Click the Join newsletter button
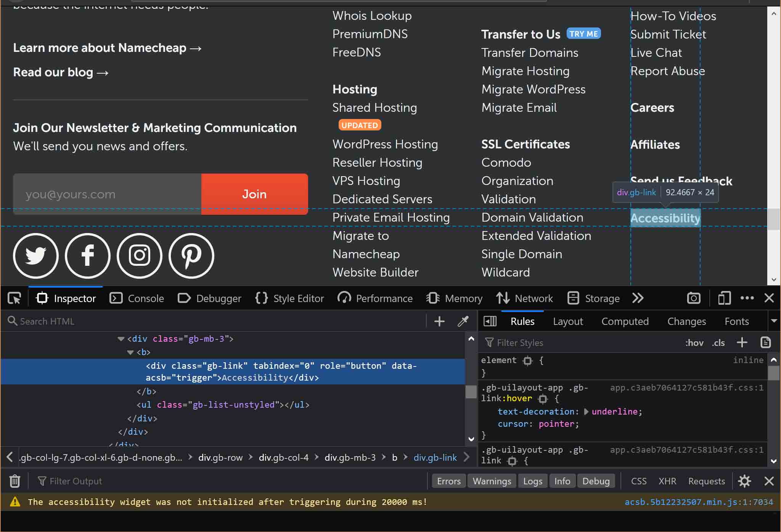 coord(255,194)
